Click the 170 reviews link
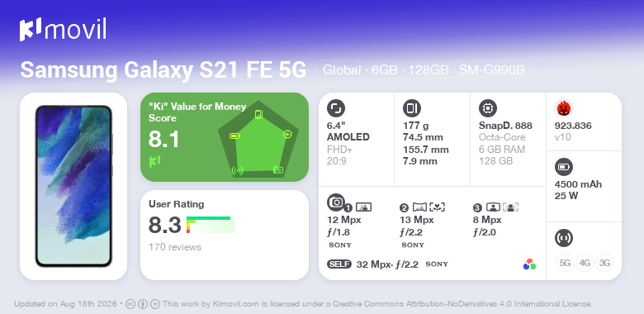The height and width of the screenshot is (314, 644). [x=175, y=247]
